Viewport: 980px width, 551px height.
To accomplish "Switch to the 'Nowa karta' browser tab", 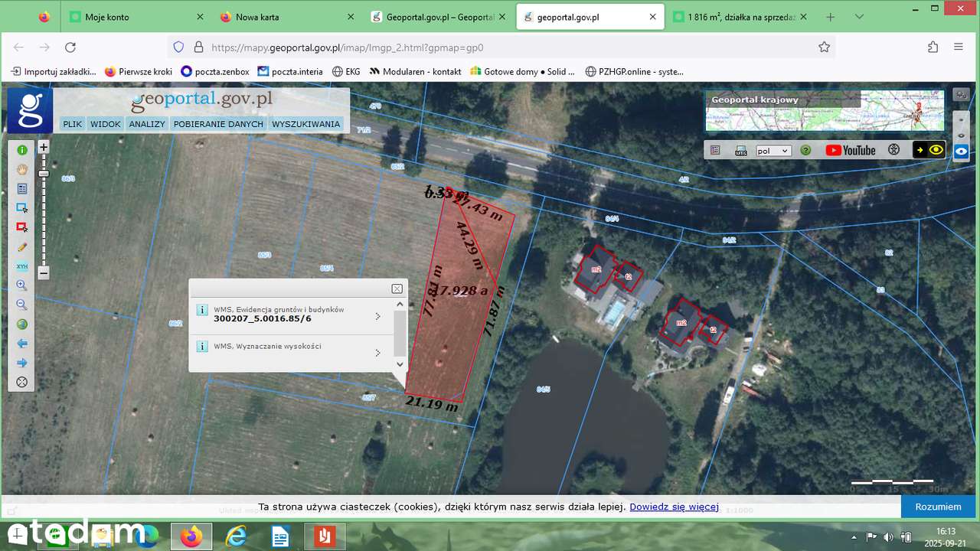I will [x=287, y=17].
